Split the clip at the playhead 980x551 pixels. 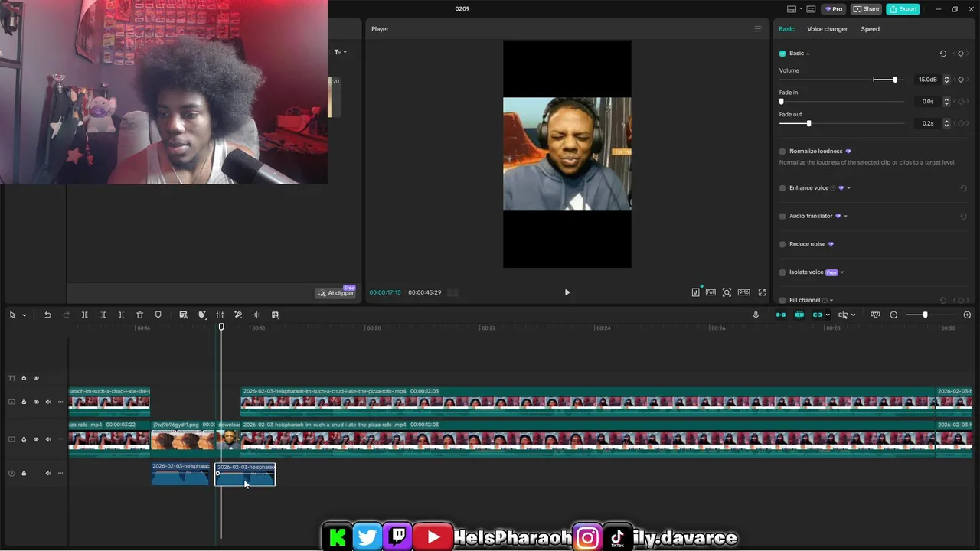[85, 315]
